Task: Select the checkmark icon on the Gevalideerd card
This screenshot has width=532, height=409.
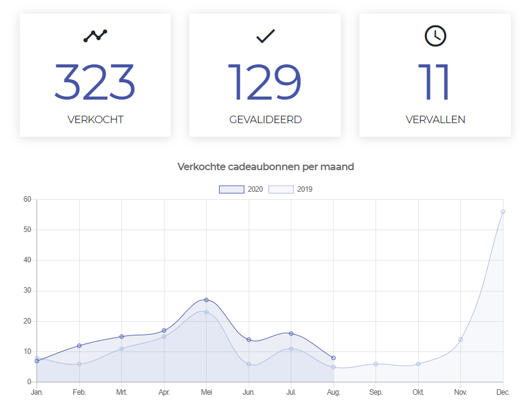Action: (264, 35)
